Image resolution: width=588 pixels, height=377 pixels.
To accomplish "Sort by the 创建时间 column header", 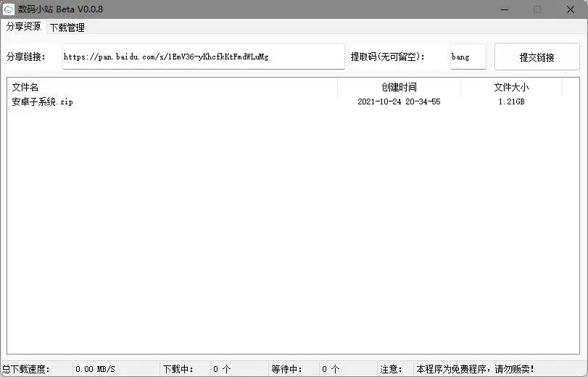I will pyautogui.click(x=399, y=87).
